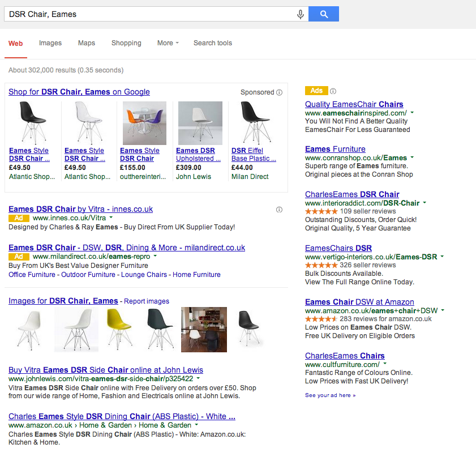Open the CharlesEames Chairs cultfurniture ad
Viewport: 476px width, 452px height.
click(x=345, y=356)
